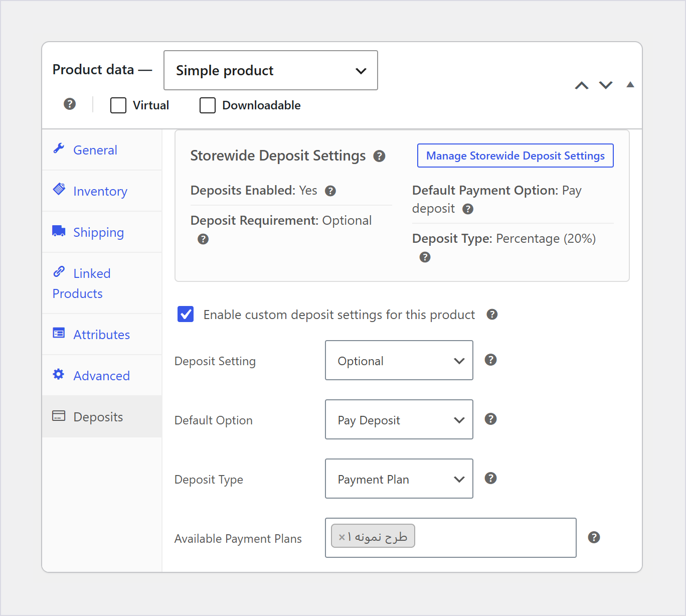The height and width of the screenshot is (616, 686).
Task: Click help icon next to Deposits Enabled
Action: coord(330,191)
